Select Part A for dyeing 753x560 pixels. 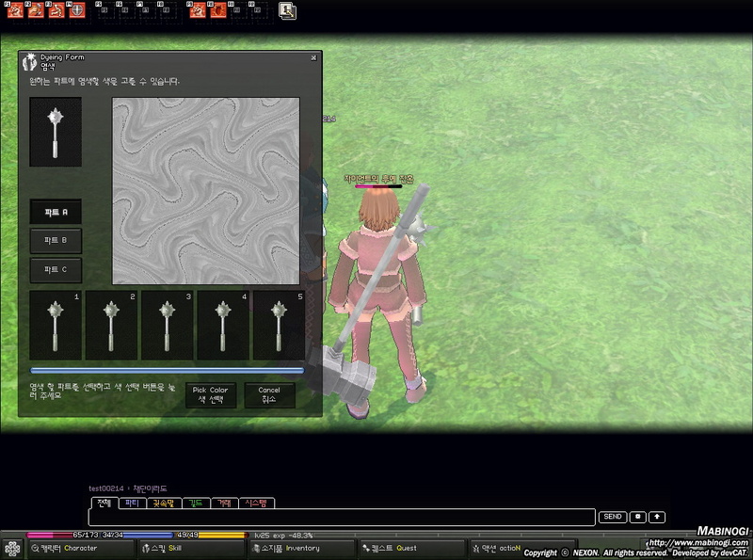pyautogui.click(x=56, y=212)
